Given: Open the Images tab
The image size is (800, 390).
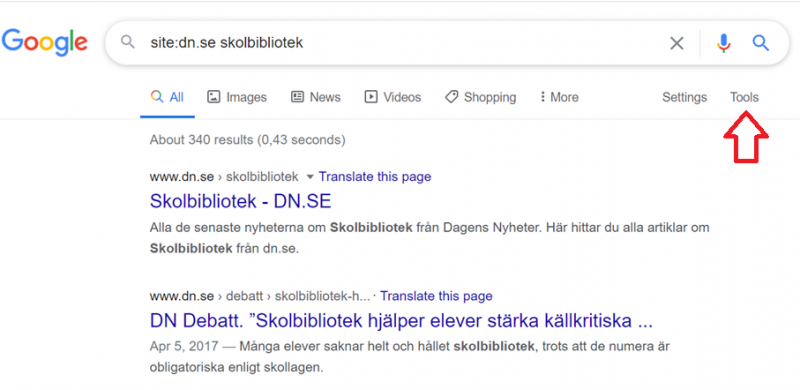Looking at the screenshot, I should (x=237, y=97).
